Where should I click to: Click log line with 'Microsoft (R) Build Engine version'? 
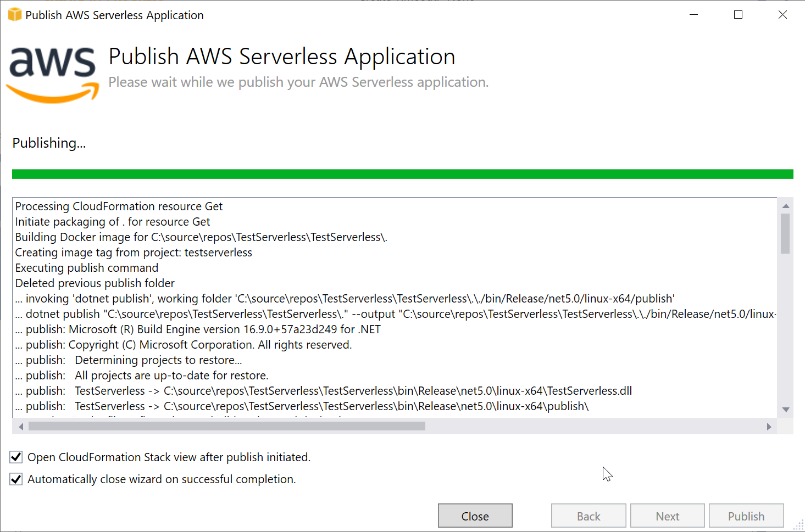coord(198,329)
